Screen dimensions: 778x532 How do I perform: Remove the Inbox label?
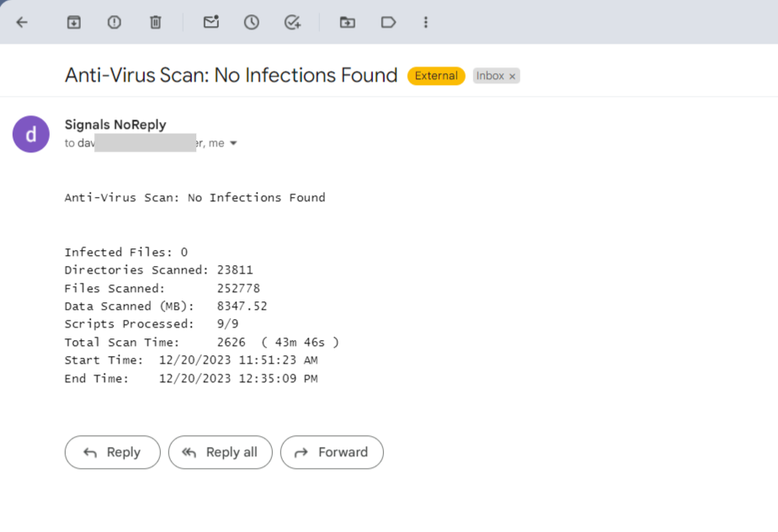(511, 76)
